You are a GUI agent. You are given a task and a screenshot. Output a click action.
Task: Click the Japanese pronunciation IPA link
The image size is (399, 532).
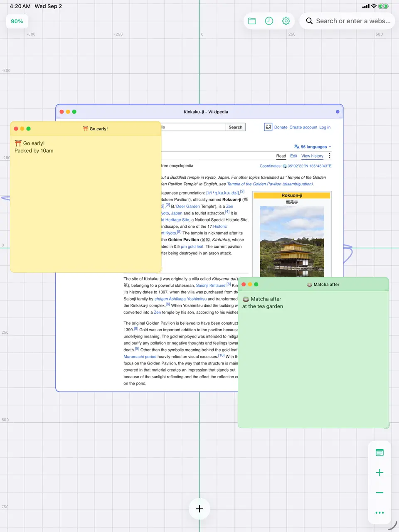click(223, 193)
